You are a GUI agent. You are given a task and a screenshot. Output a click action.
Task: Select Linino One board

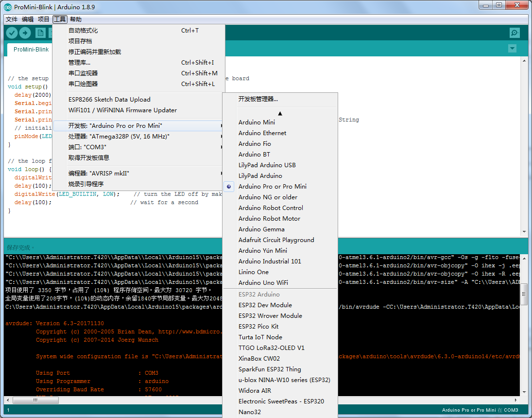[280, 272]
